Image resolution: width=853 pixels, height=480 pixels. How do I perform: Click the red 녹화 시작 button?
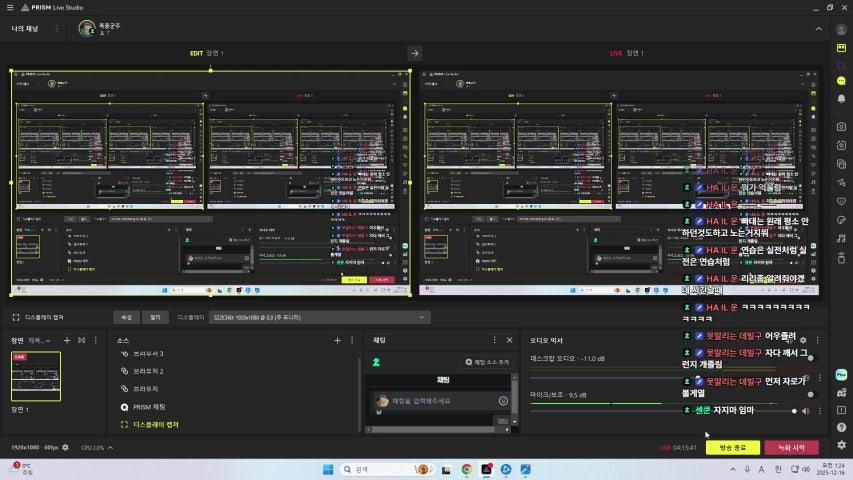click(x=791, y=448)
